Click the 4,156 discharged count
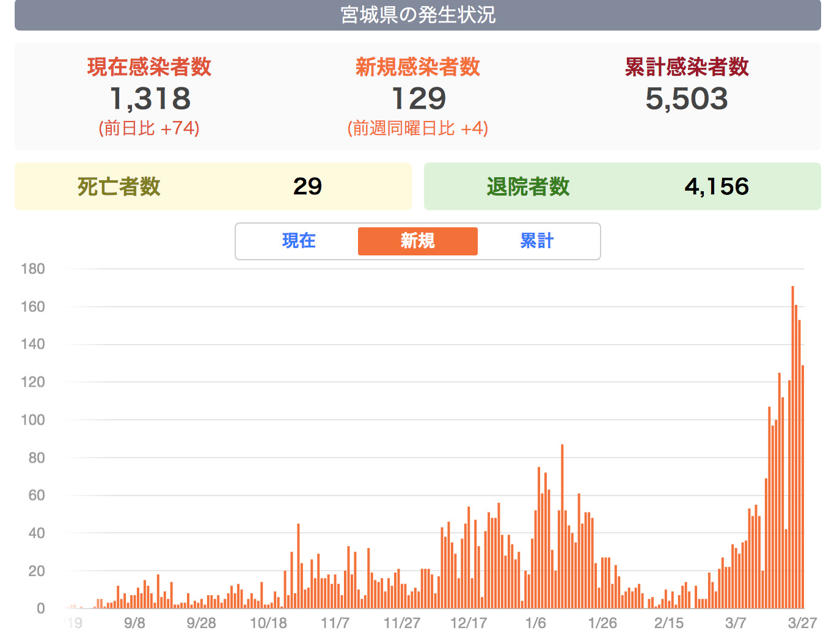 pyautogui.click(x=716, y=186)
